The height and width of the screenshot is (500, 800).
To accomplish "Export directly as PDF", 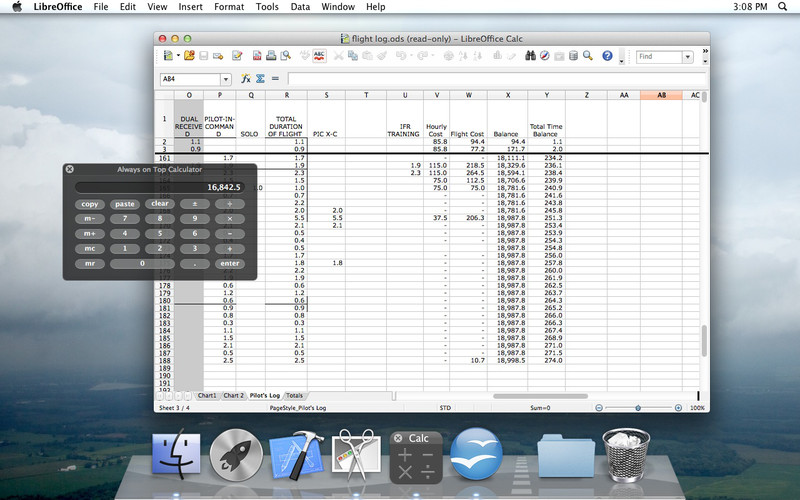I will click(x=257, y=56).
